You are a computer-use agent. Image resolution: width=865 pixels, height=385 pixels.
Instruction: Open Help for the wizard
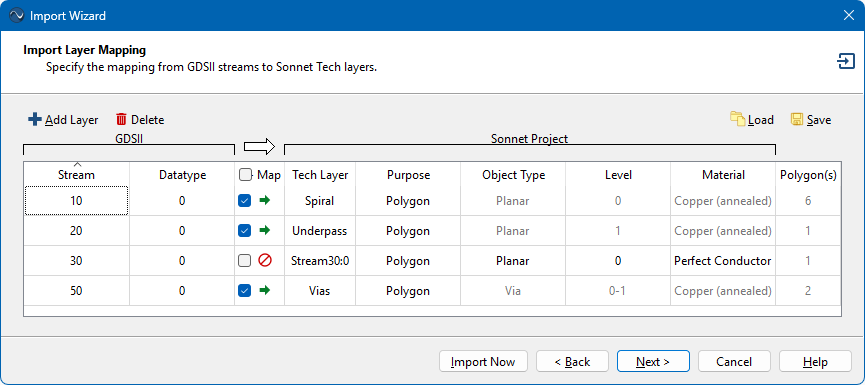click(x=815, y=362)
